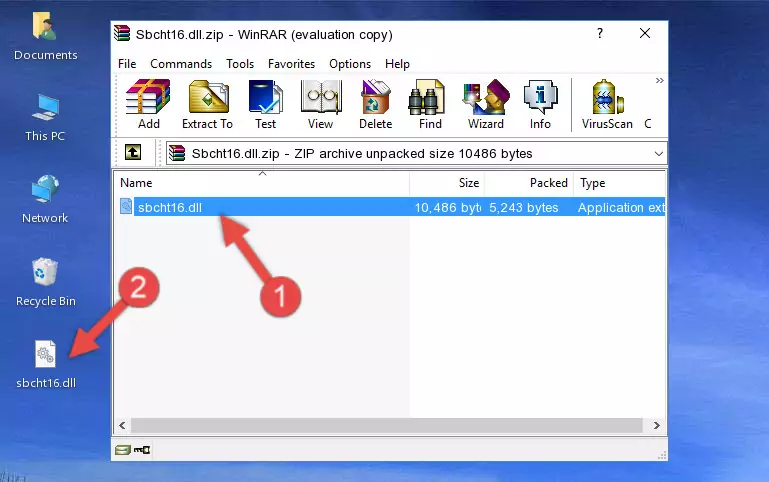The image size is (769, 482).
Task: Sort by the Type column header
Action: click(x=619, y=183)
